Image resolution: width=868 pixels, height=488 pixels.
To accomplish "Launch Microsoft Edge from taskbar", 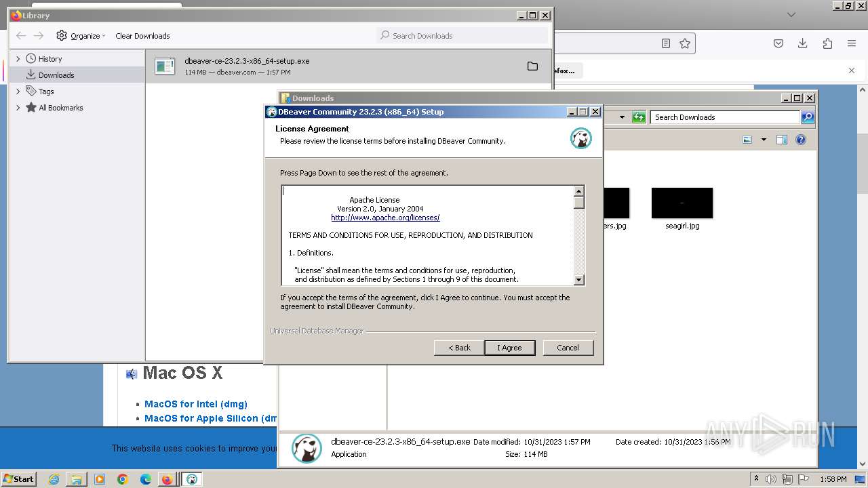I will tap(146, 479).
